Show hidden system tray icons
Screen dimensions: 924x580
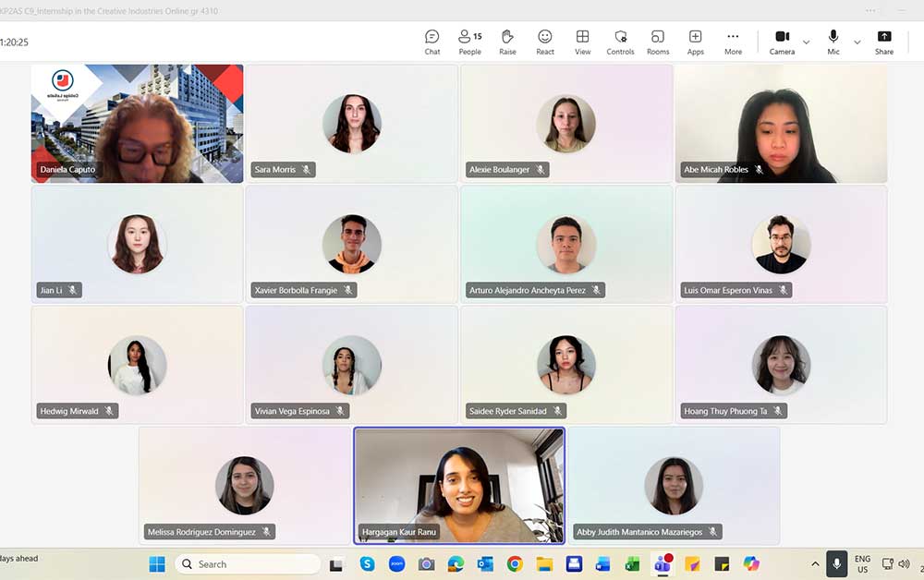point(815,564)
